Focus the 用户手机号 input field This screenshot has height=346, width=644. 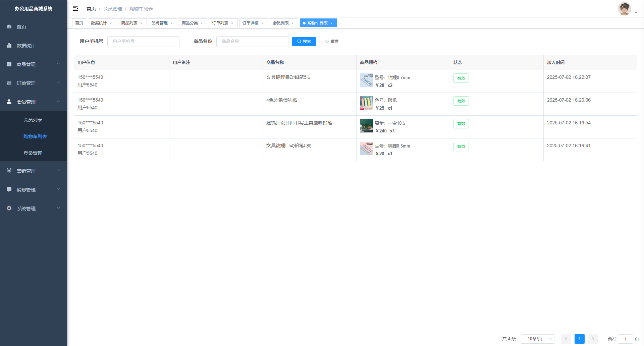[x=143, y=42]
